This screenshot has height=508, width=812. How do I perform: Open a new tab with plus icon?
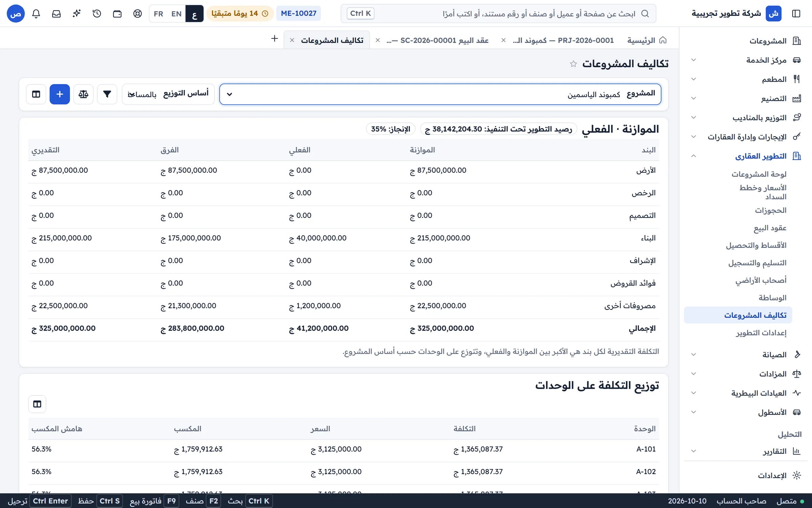point(275,39)
